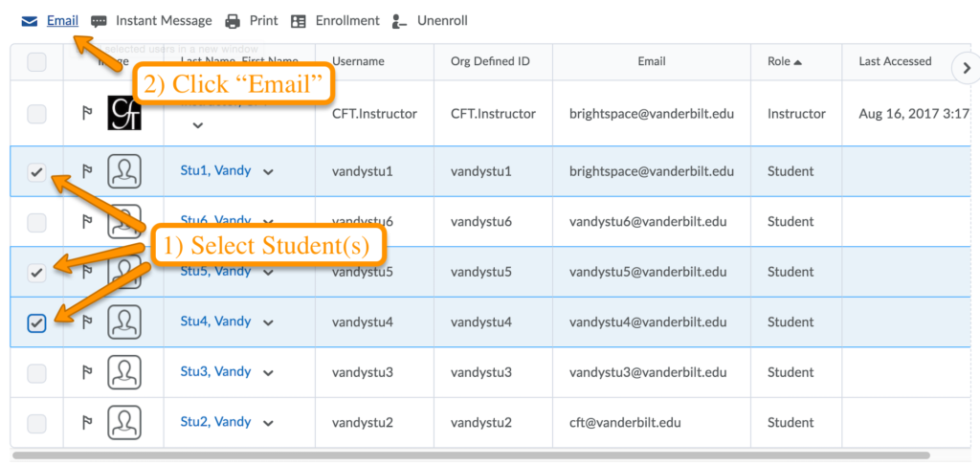980x466 pixels.
Task: Check the checkbox for Stu3, Vandy
Action: [36, 372]
